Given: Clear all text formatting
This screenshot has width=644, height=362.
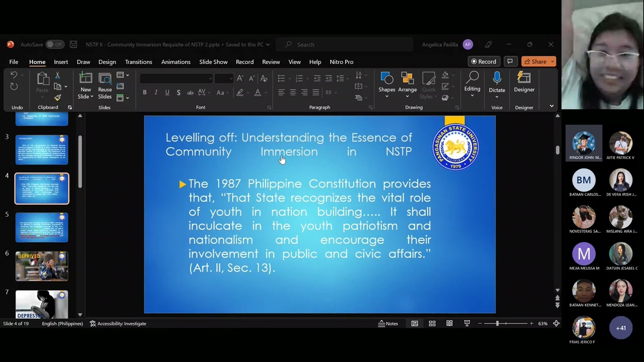Looking at the screenshot, I should coord(264,78).
